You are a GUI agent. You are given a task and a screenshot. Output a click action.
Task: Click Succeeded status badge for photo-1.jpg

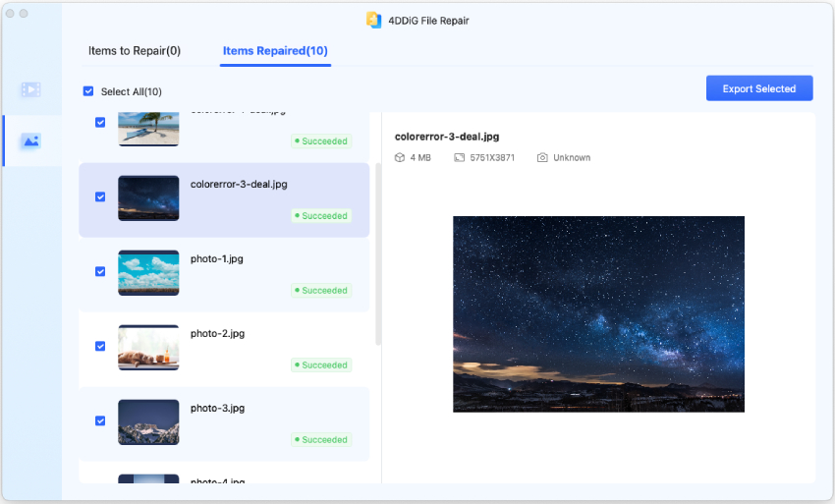tap(321, 291)
